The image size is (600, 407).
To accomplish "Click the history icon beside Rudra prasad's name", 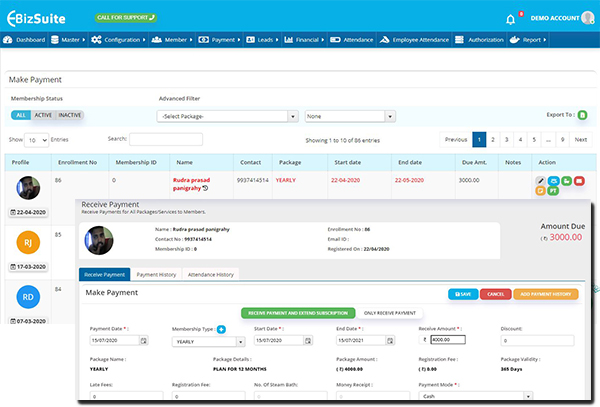I will pyautogui.click(x=205, y=188).
